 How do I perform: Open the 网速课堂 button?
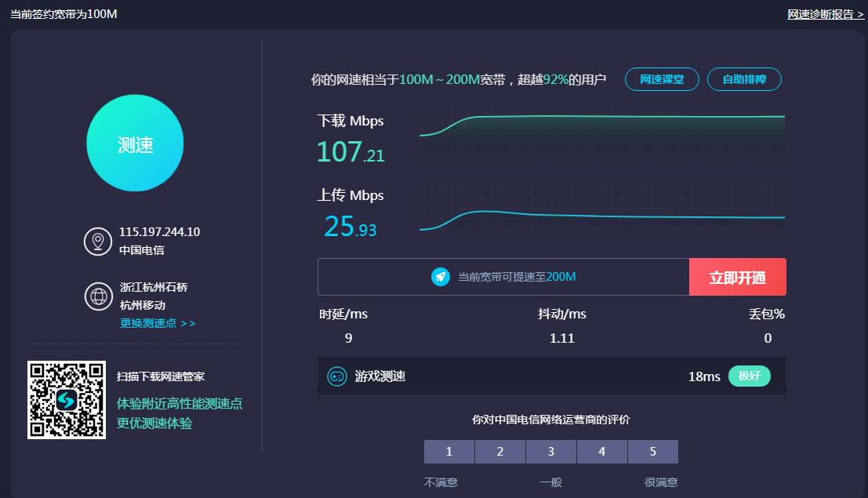point(662,79)
